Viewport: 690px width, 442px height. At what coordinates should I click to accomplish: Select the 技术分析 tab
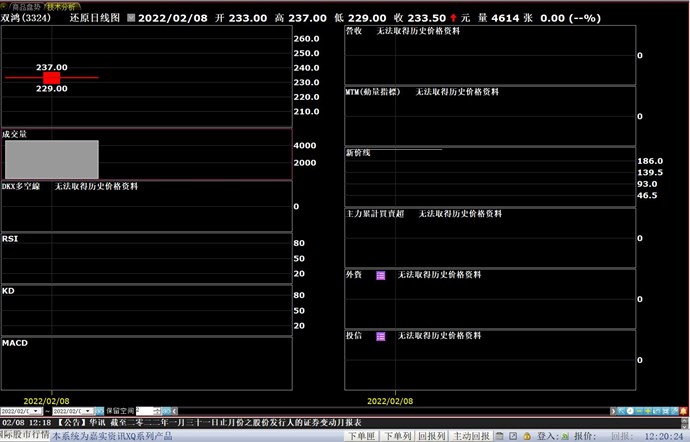(62, 6)
